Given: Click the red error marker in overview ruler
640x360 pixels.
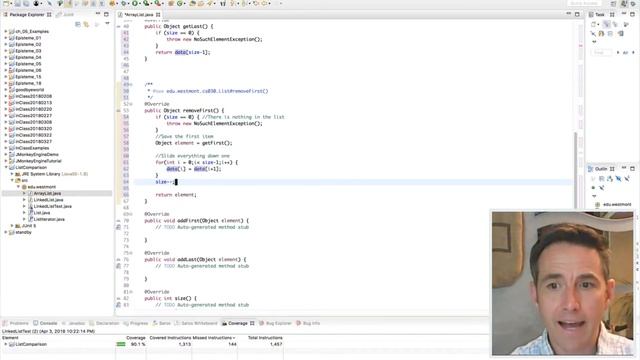Looking at the screenshot, I should (580, 46).
